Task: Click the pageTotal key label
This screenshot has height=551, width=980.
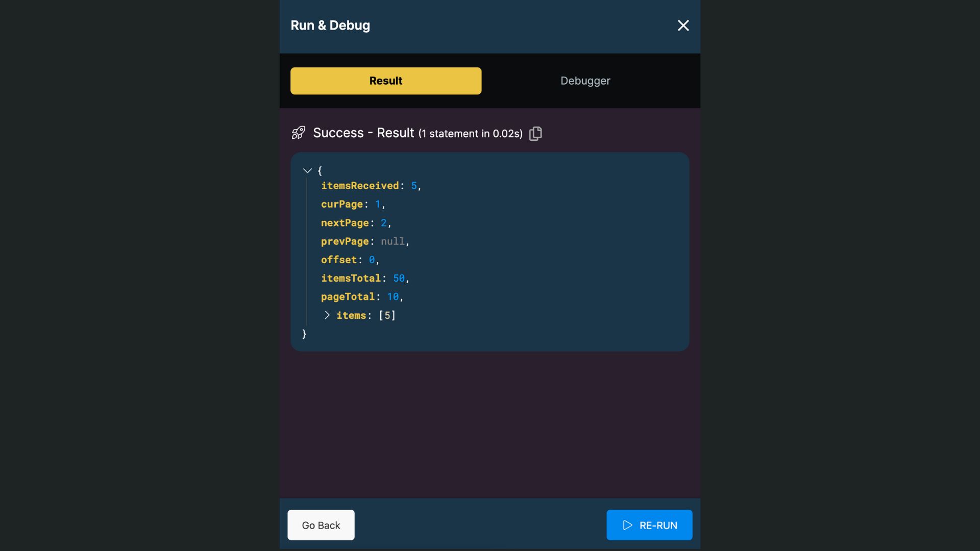Action: point(348,296)
